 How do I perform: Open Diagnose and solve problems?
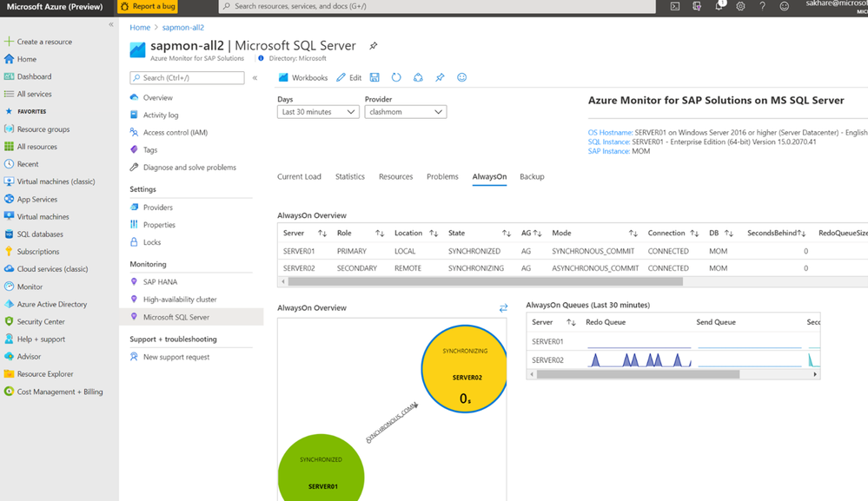click(x=190, y=167)
